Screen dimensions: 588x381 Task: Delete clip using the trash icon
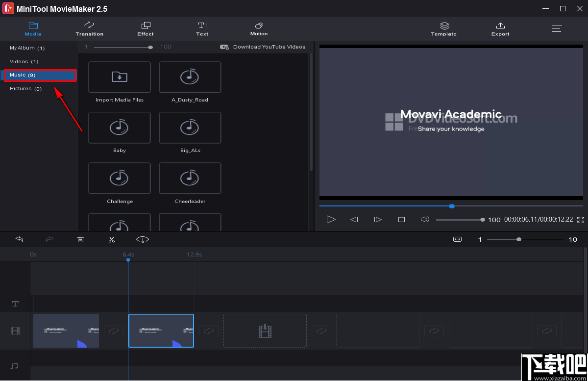(80, 239)
